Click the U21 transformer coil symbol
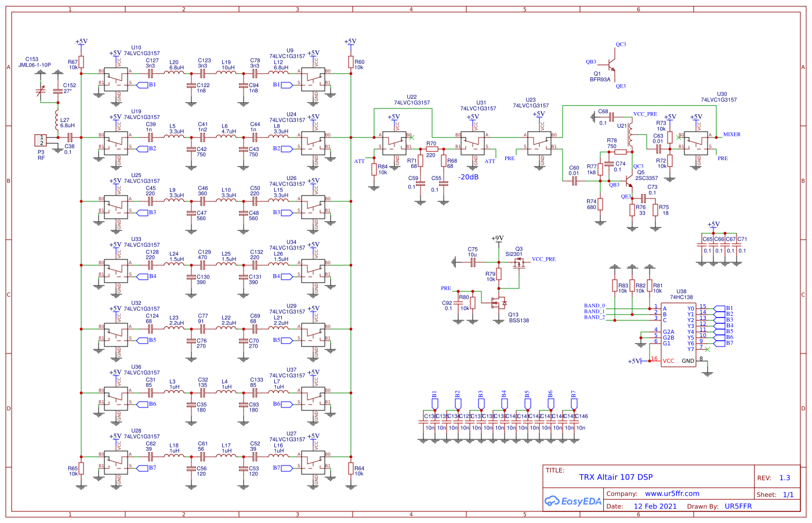The image size is (812, 523). 630,134
